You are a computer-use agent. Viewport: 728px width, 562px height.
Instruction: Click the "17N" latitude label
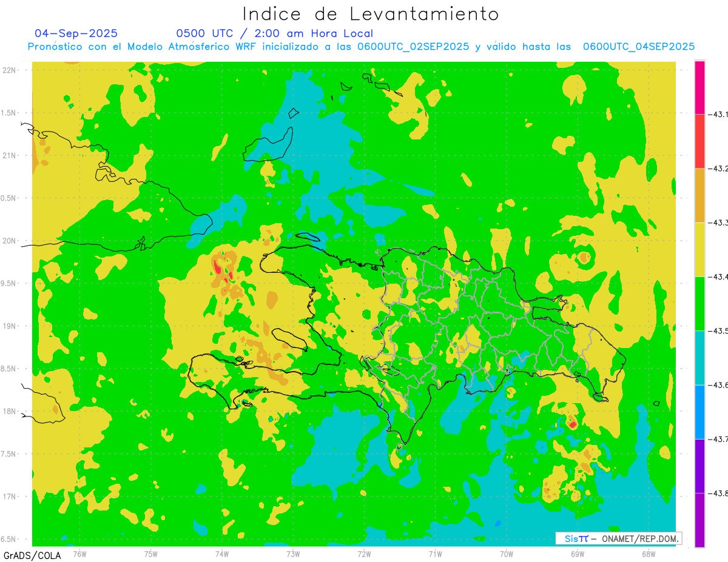[10, 497]
